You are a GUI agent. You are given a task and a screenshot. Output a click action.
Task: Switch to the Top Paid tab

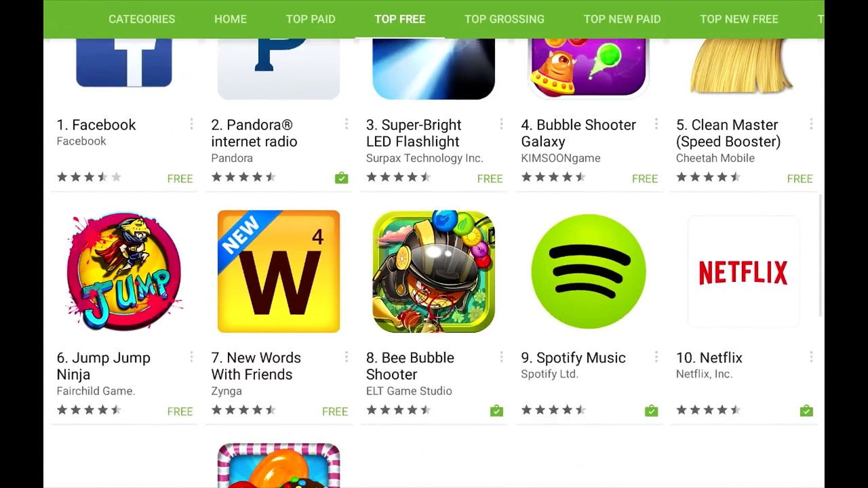tap(311, 19)
